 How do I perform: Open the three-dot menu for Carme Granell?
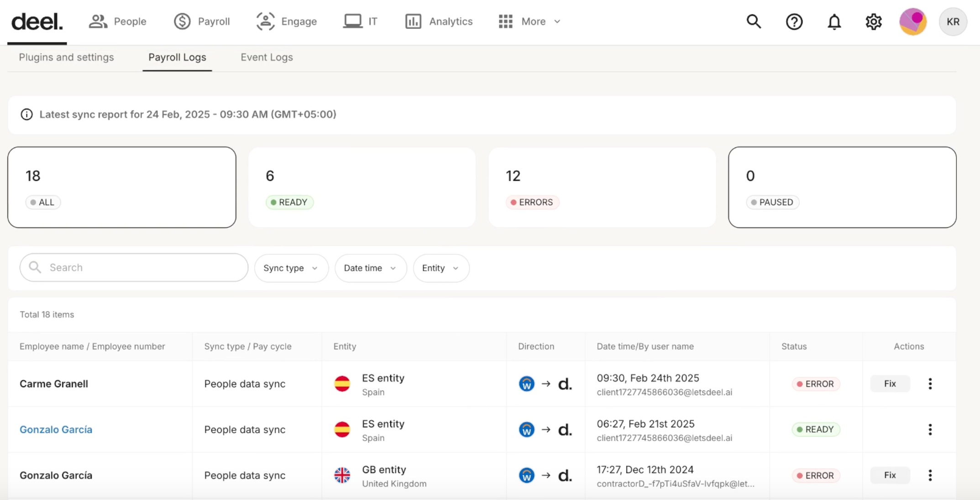[x=930, y=384]
